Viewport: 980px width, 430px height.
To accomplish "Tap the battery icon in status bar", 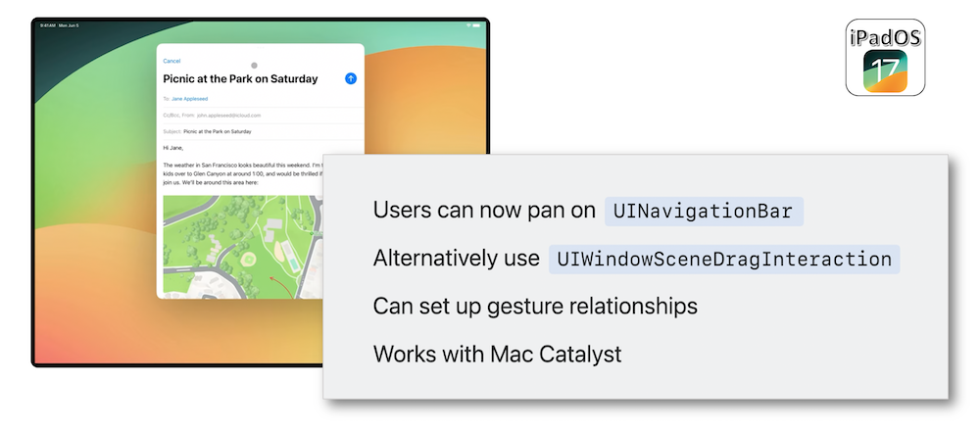I will pos(477,25).
